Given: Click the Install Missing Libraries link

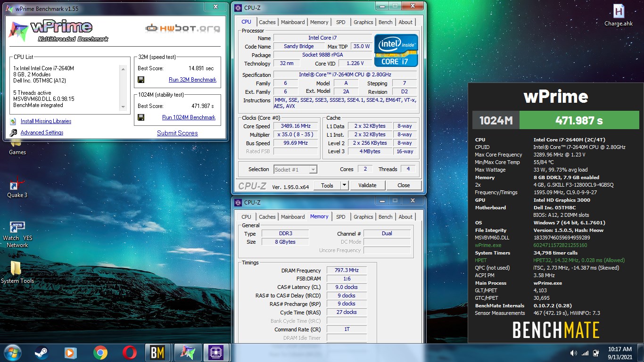Looking at the screenshot, I should click(46, 121).
